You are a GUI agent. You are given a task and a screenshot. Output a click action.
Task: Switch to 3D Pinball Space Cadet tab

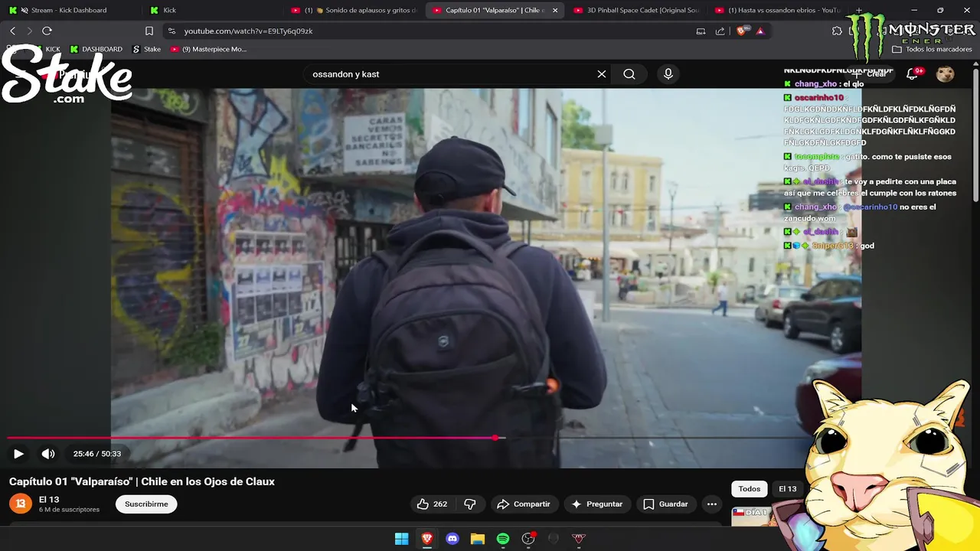coord(637,10)
